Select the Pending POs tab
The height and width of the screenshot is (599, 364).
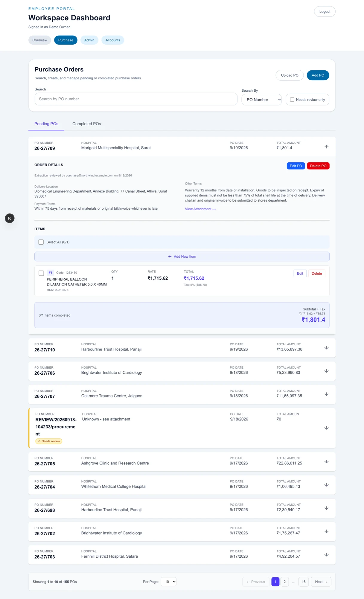(46, 124)
